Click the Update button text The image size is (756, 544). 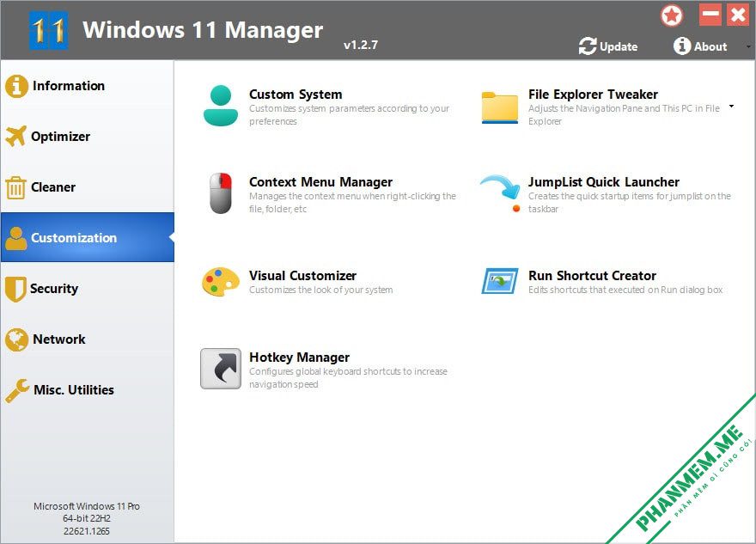(619, 46)
